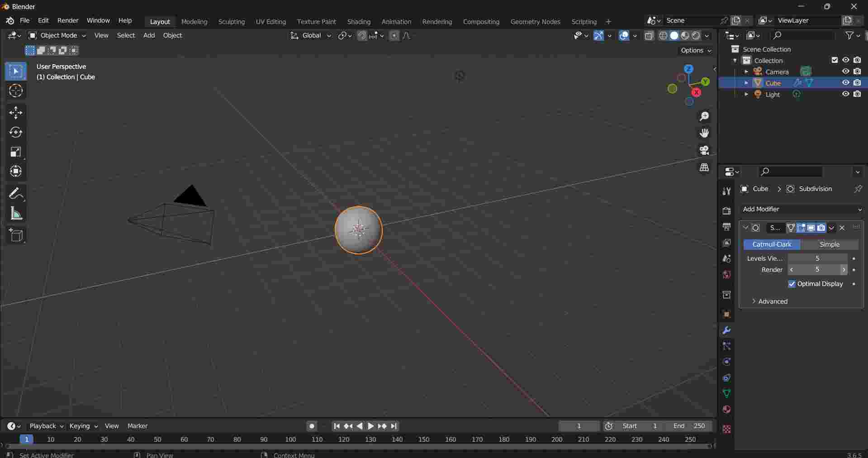Activate the Transform tool

(16, 171)
